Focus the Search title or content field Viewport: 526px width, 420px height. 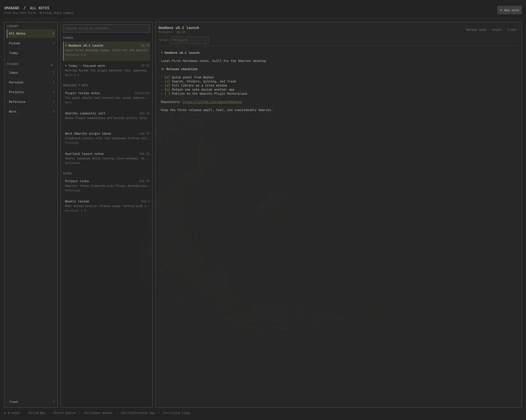107,28
